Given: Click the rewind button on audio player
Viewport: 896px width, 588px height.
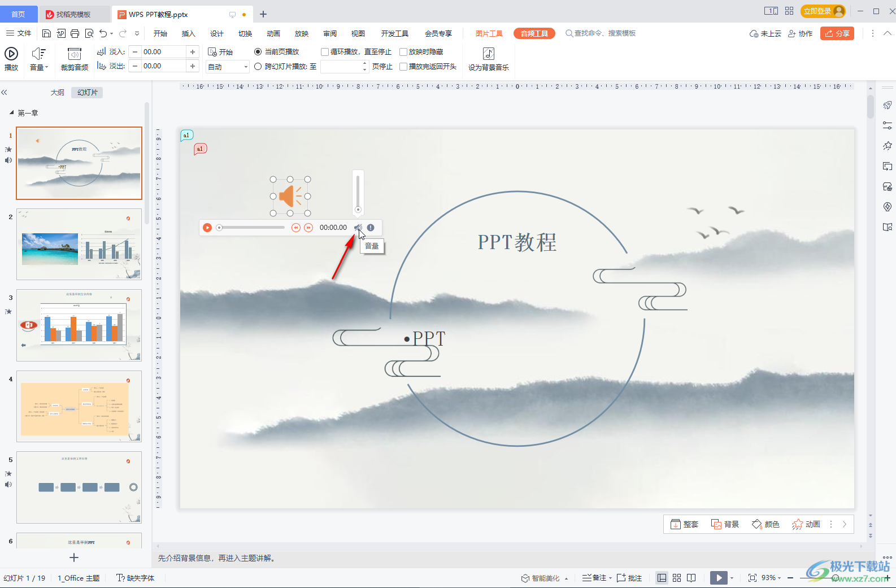Looking at the screenshot, I should (295, 228).
